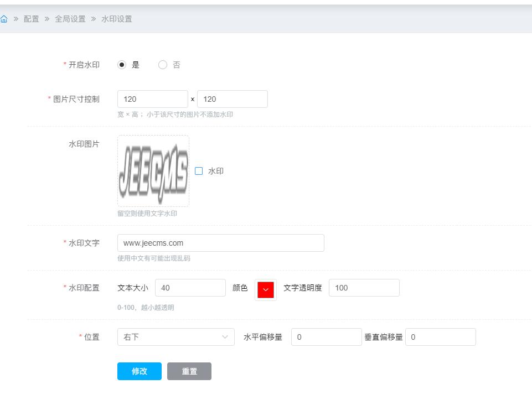Open the 配置 breadcrumb link
532x410 pixels.
[x=32, y=19]
